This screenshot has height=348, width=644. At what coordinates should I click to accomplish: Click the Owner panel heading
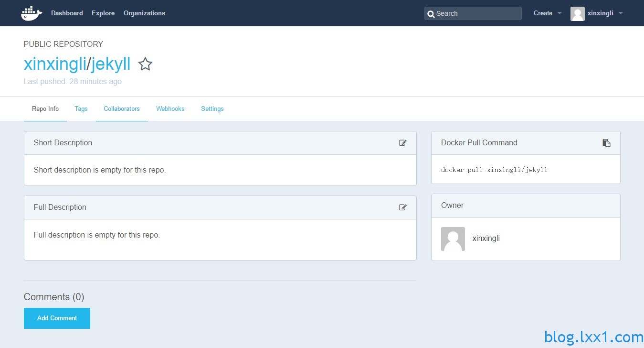click(x=452, y=206)
